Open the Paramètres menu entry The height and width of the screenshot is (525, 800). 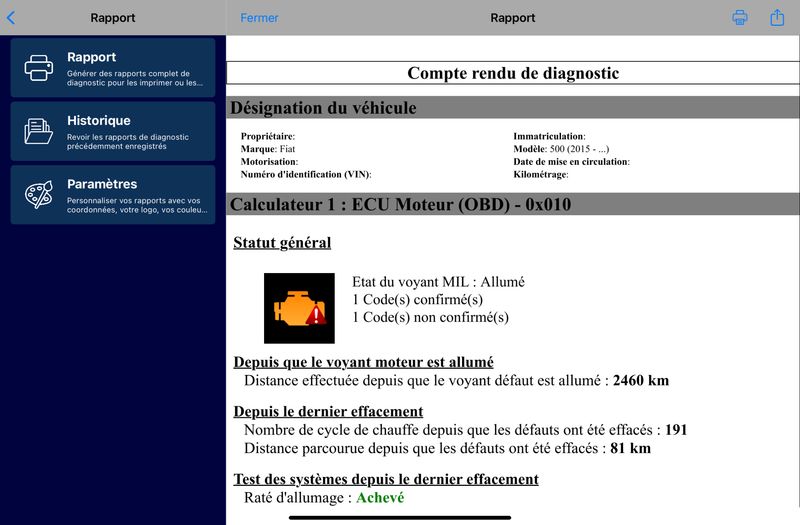click(113, 194)
